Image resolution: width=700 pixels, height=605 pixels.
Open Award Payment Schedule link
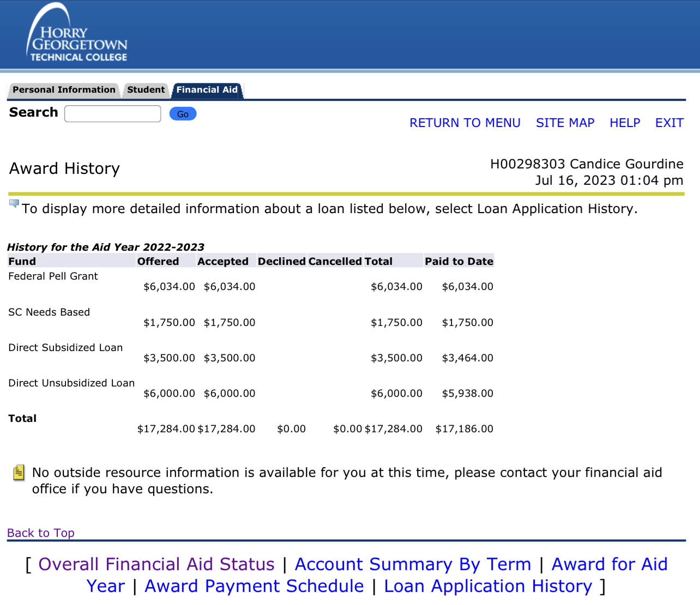[x=254, y=586]
